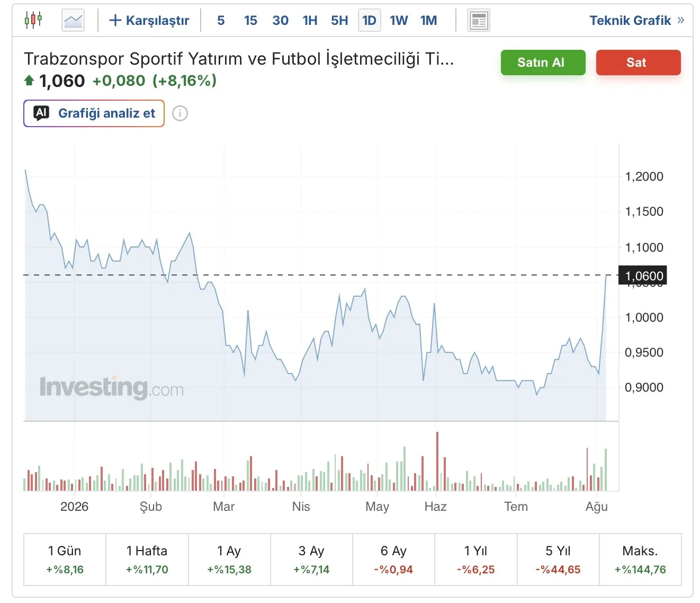Click the Haz x-axis label
Viewport: 700px width, 603px height.
435,507
